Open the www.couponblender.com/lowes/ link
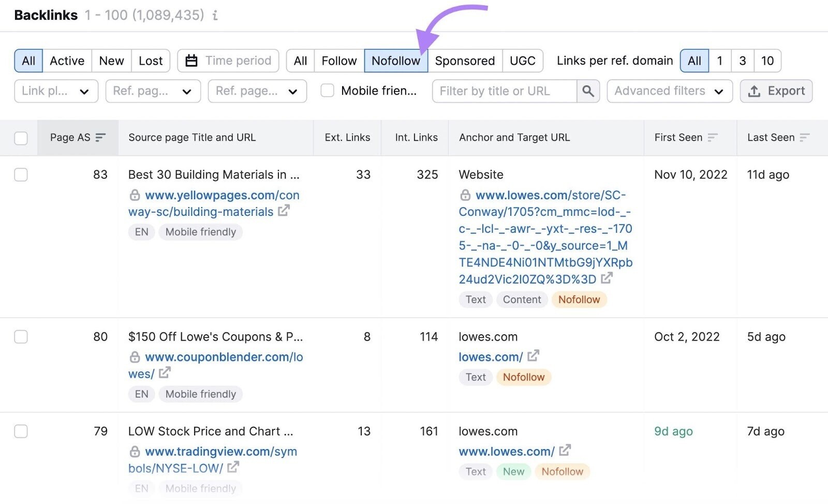828x504 pixels. click(x=216, y=365)
